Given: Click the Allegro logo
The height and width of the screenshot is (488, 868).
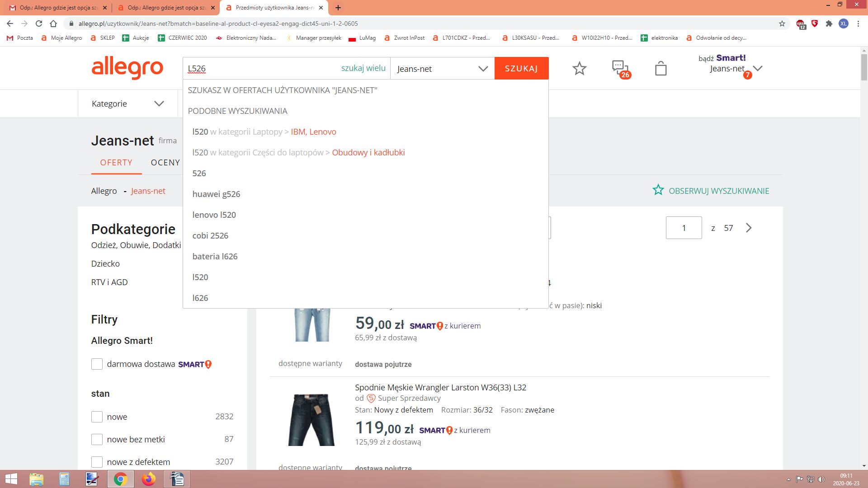Looking at the screenshot, I should click(127, 68).
